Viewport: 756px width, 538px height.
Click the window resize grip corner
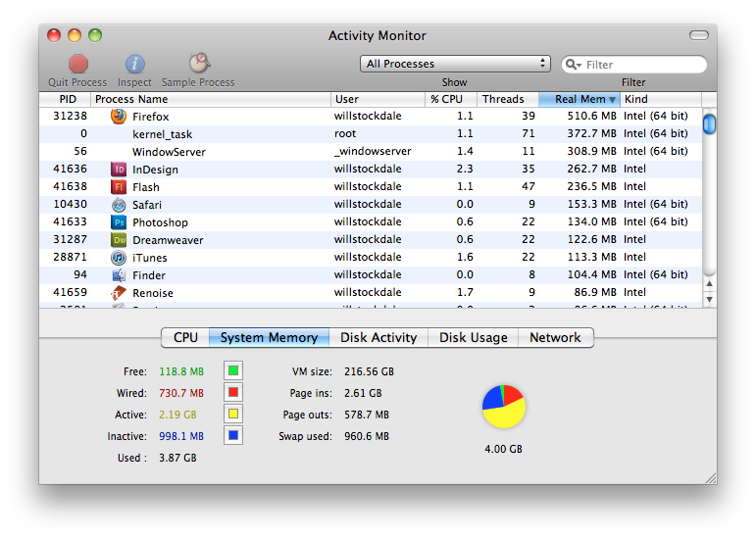pos(711,478)
